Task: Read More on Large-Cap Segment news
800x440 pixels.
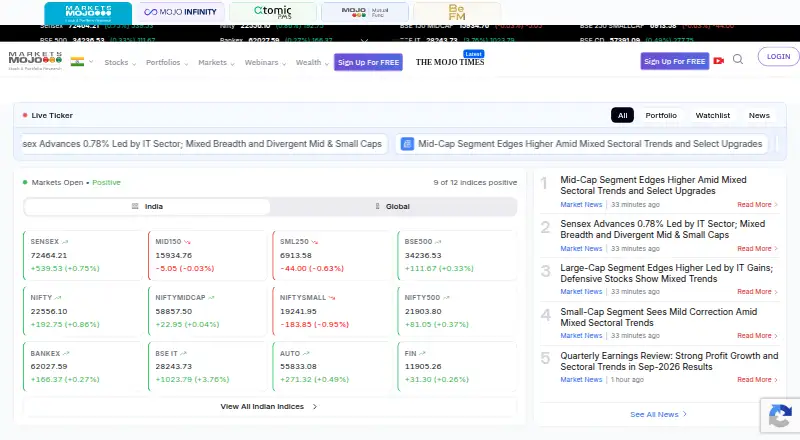Action: pyautogui.click(x=757, y=291)
